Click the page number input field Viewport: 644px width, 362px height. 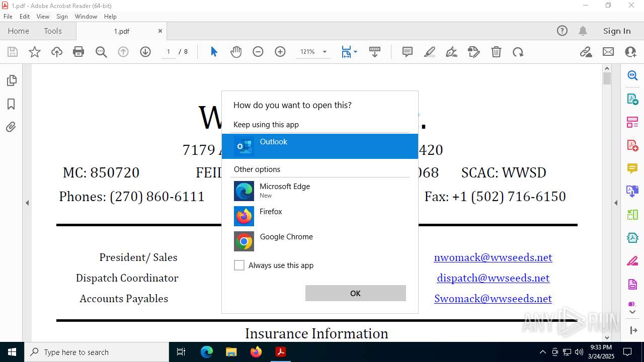[x=168, y=52]
